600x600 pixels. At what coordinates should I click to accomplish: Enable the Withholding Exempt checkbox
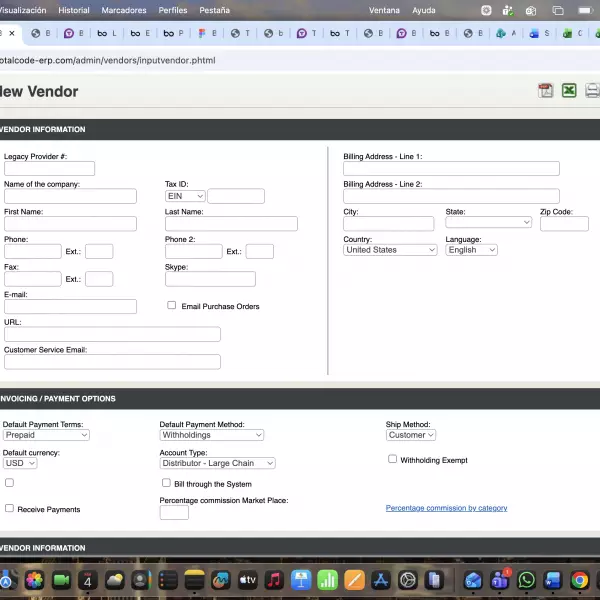point(392,459)
